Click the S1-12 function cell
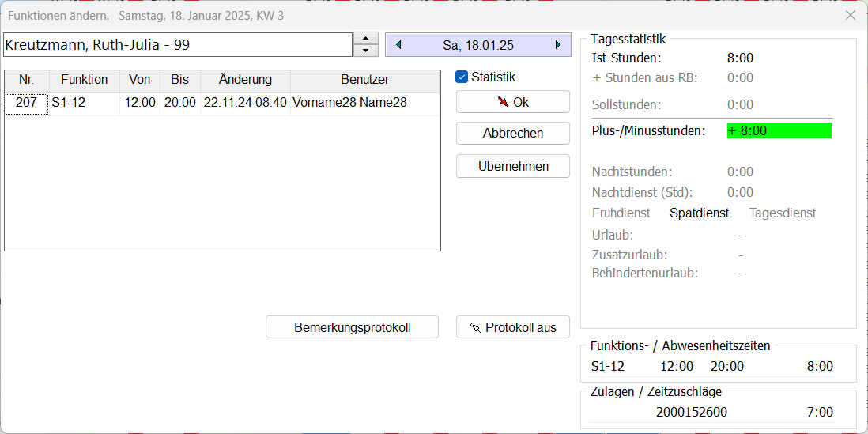Image resolution: width=868 pixels, height=434 pixels. (x=84, y=103)
